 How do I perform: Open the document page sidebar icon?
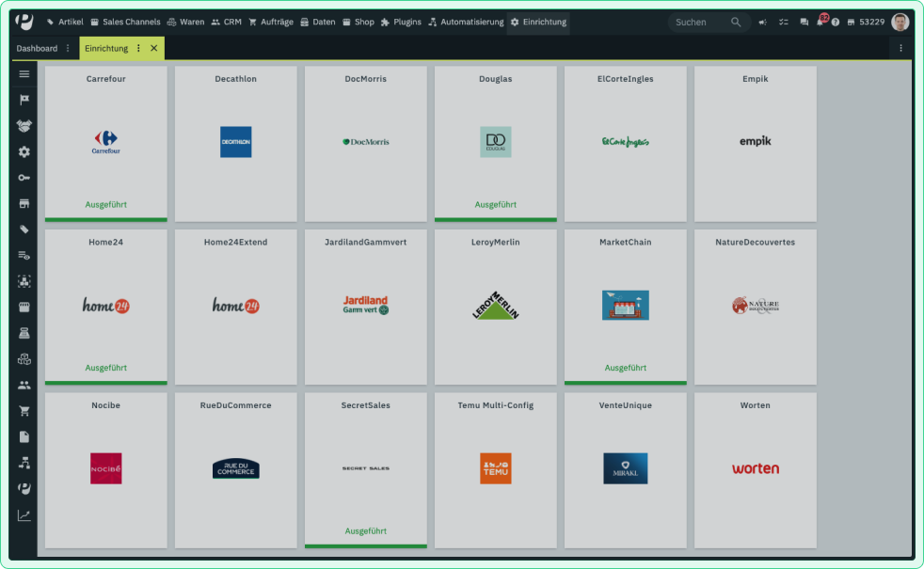click(x=24, y=436)
